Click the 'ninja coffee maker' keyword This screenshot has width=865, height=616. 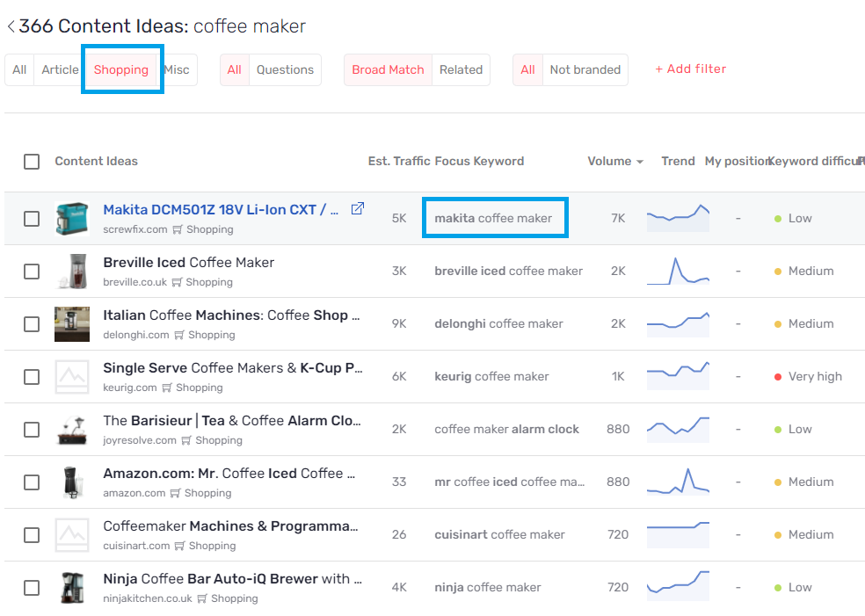488,587
